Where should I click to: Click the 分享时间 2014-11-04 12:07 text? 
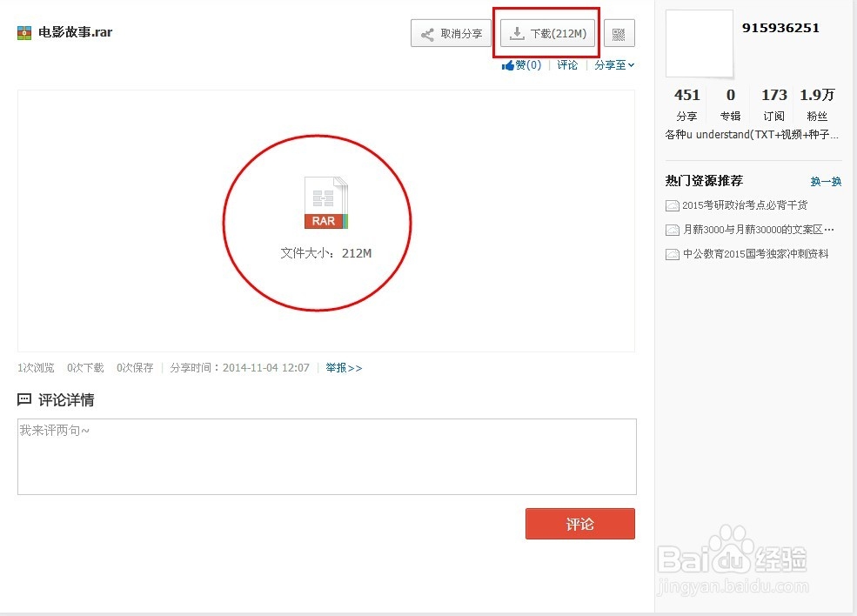point(240,368)
